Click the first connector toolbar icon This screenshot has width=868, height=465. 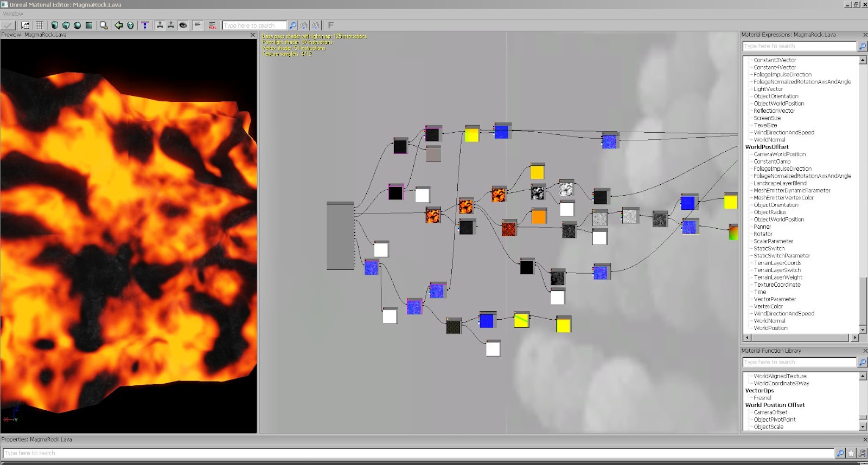click(x=159, y=25)
